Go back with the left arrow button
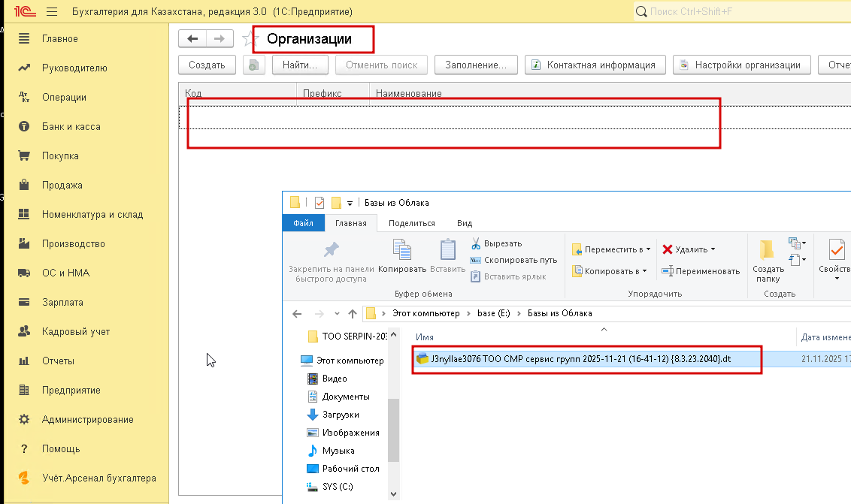This screenshot has width=851, height=504. click(x=192, y=38)
